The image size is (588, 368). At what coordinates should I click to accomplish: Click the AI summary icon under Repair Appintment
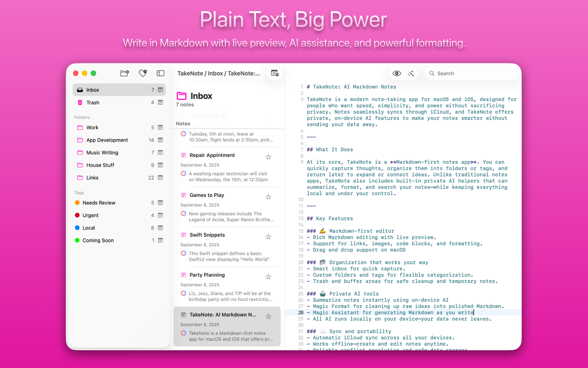click(x=184, y=173)
